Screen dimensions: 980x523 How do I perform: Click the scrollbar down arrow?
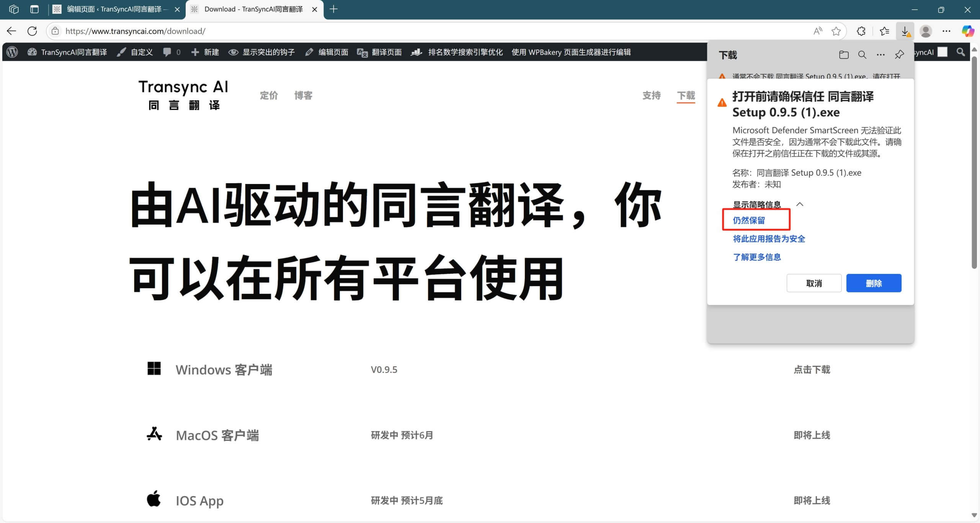pos(975,515)
